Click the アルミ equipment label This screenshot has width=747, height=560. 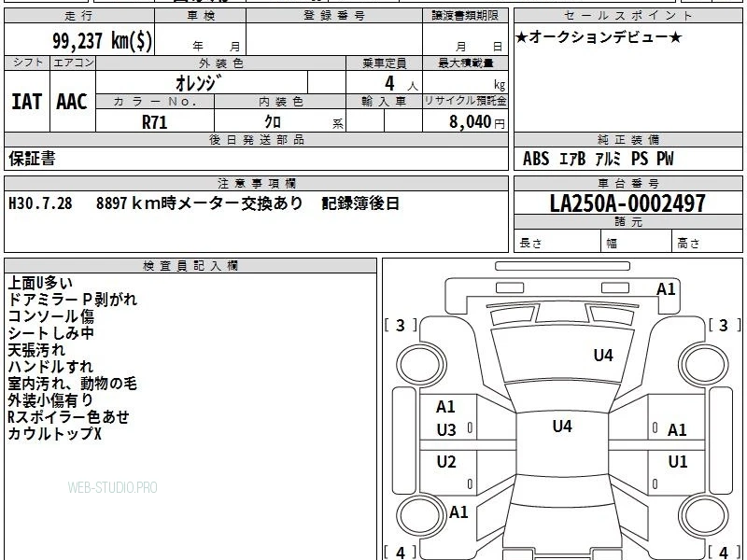point(608,159)
